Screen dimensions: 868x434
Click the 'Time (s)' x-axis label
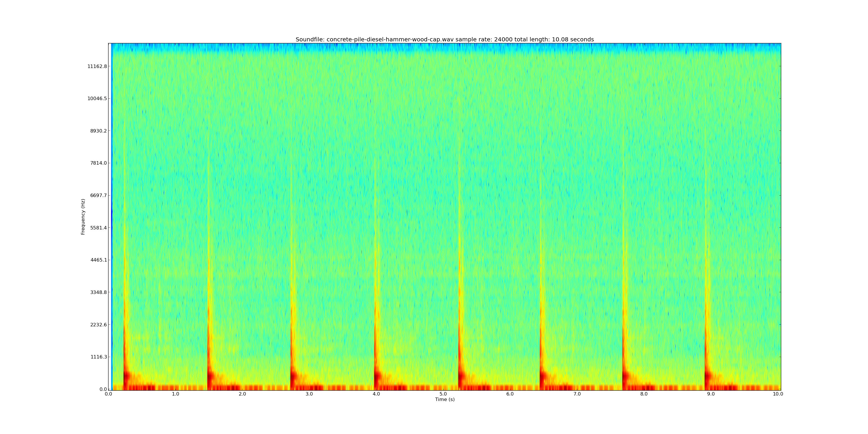click(x=444, y=399)
